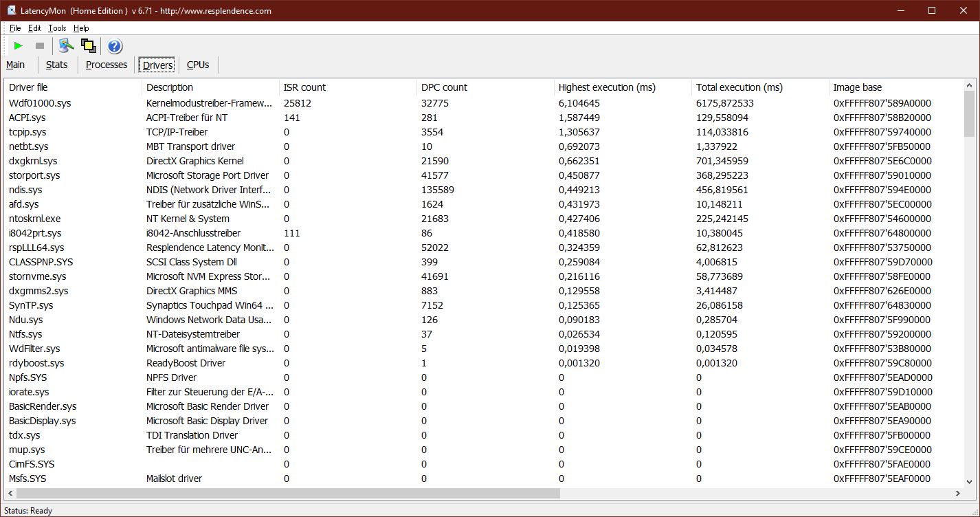Click the vertical scrollbar thumb of driver list

click(x=969, y=113)
